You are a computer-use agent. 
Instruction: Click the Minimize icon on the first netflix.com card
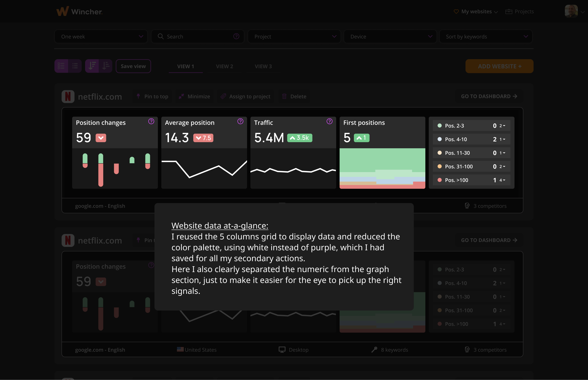[181, 96]
